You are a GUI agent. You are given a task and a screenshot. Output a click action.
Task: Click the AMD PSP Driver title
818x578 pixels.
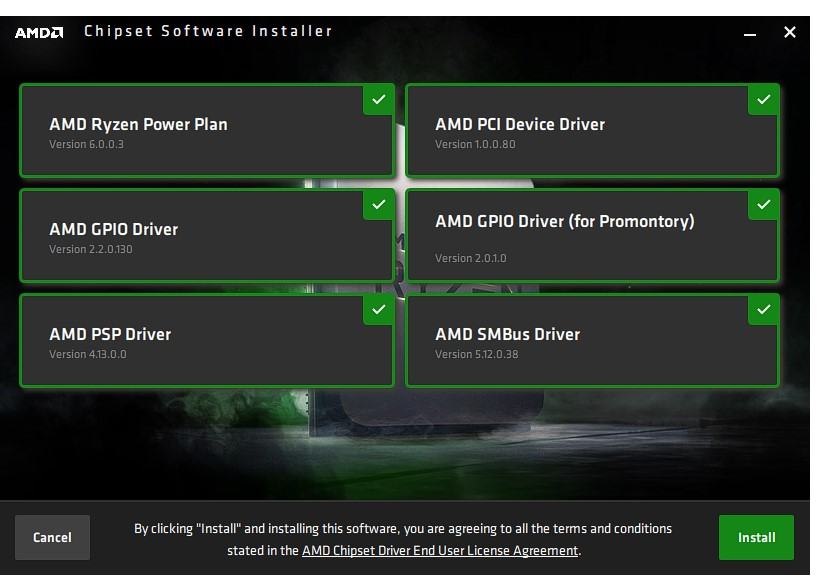(x=110, y=334)
